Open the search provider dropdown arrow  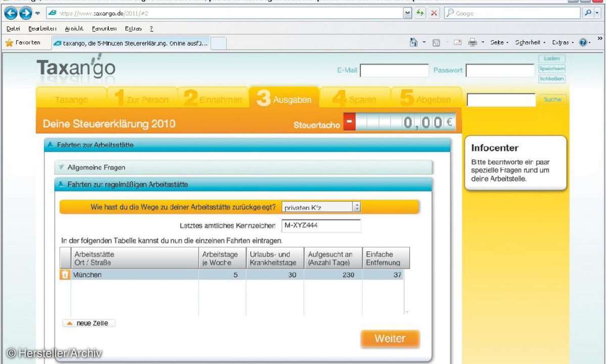point(597,13)
